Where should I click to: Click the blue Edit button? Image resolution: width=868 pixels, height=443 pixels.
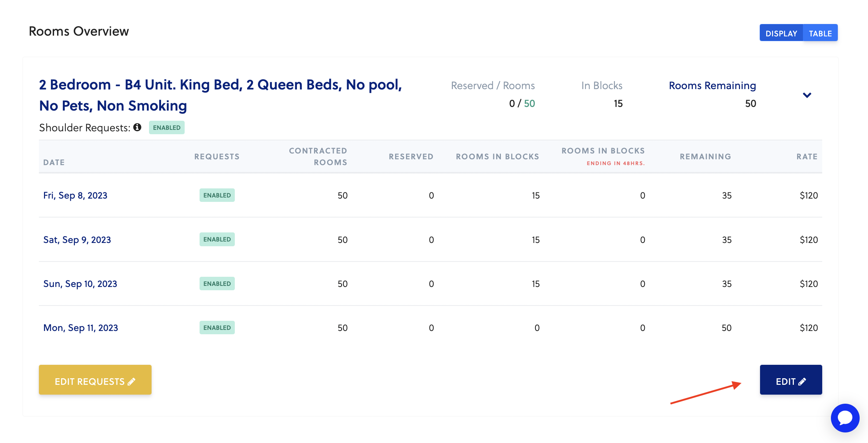[x=791, y=380]
